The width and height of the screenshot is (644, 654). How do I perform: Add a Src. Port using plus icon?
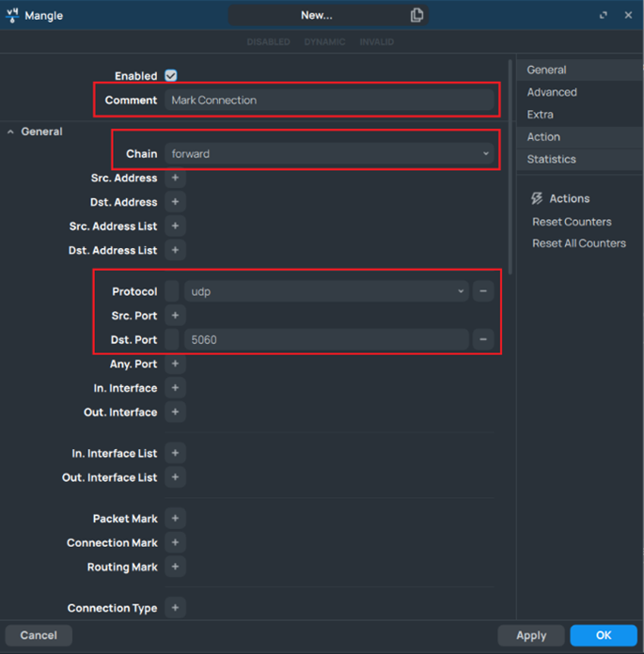click(175, 316)
